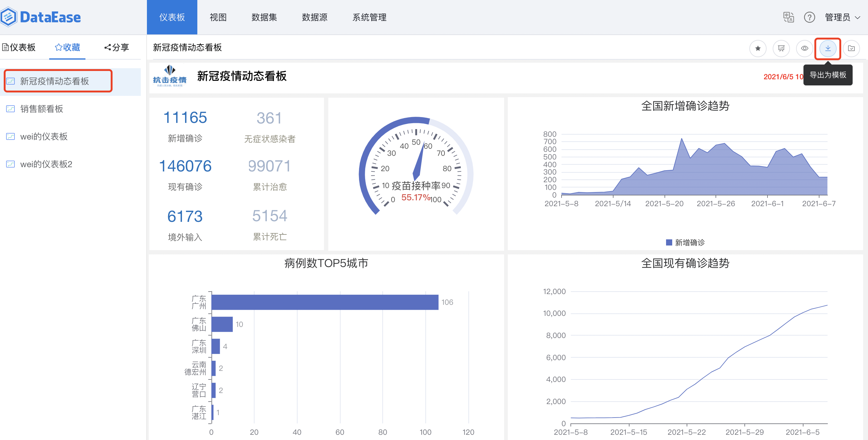868x440 pixels.
Task: Click the 广东佛山 bar in TOP5 chart
Action: [222, 324]
